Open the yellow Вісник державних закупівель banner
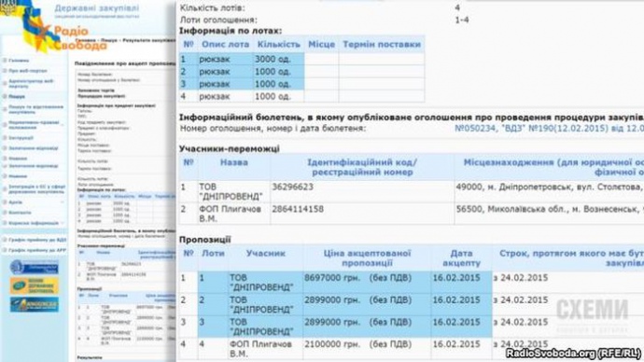 pyautogui.click(x=35, y=285)
